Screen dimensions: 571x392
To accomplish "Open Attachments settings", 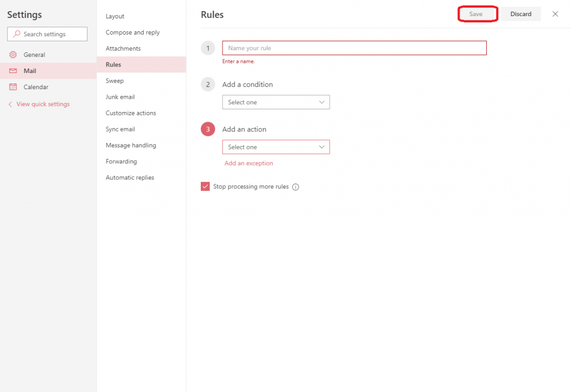I will click(141, 49).
